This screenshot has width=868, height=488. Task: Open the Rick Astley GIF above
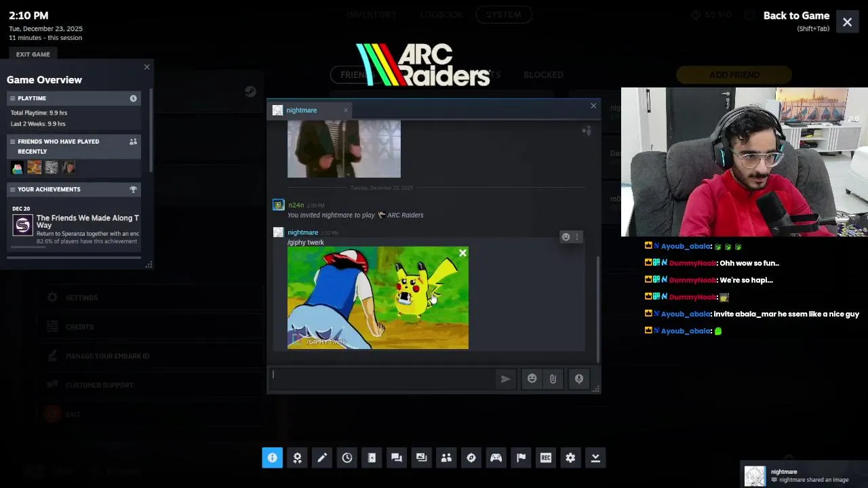point(344,149)
